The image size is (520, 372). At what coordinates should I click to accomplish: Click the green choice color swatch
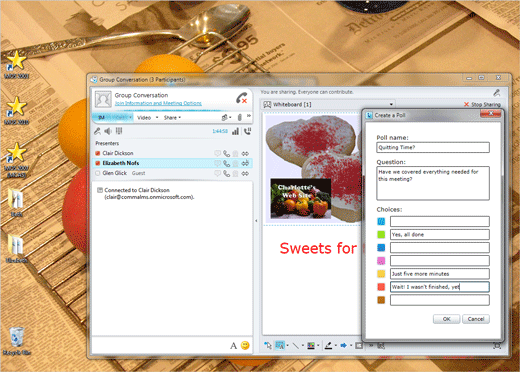381,235
